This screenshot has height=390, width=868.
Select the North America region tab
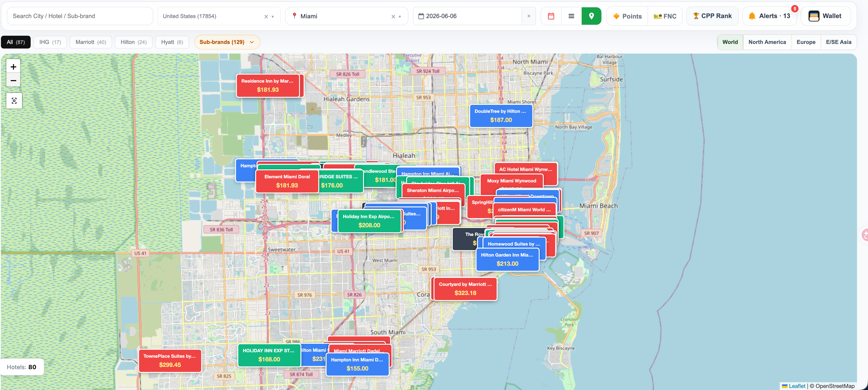click(767, 42)
